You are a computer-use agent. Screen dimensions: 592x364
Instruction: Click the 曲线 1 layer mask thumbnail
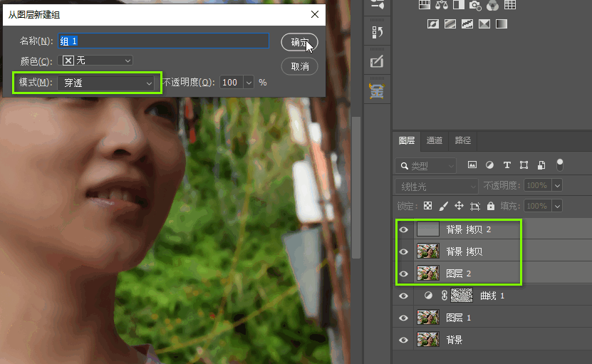462,296
